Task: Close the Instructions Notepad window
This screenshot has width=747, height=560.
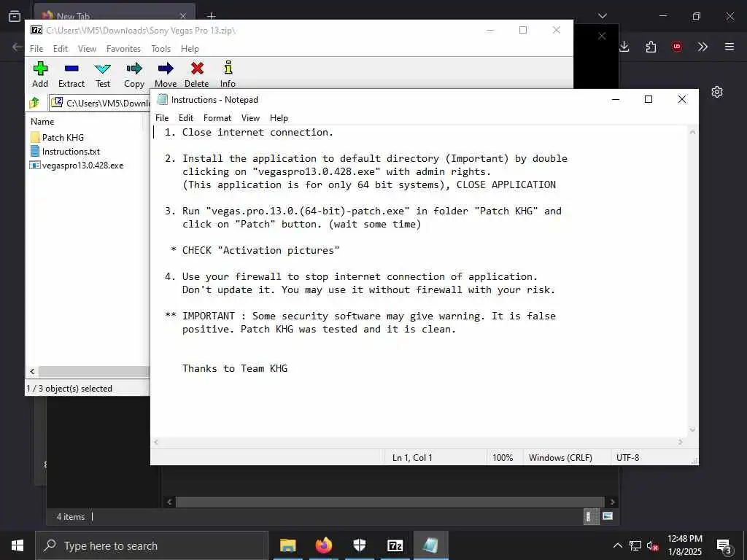Action: click(x=682, y=99)
